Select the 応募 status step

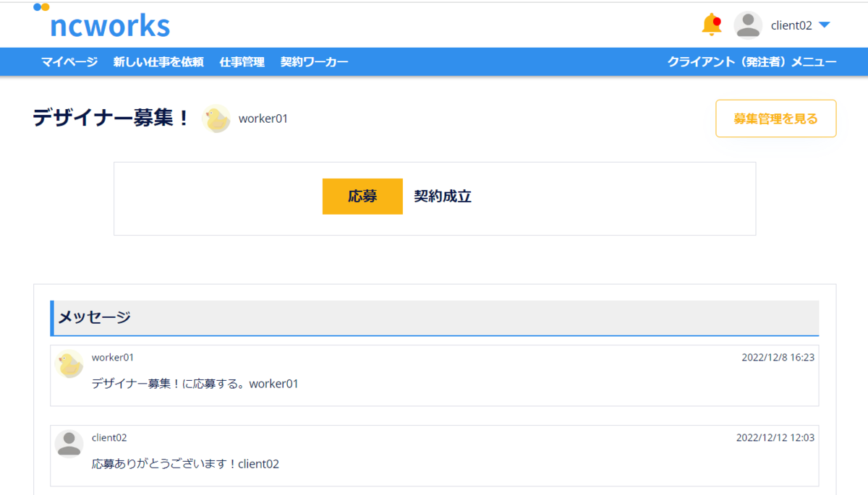point(362,197)
